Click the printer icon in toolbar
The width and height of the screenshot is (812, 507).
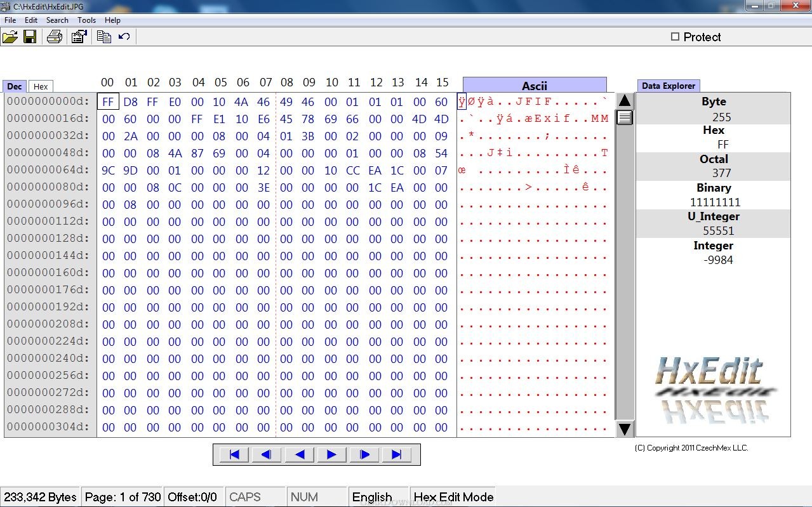pos(55,37)
